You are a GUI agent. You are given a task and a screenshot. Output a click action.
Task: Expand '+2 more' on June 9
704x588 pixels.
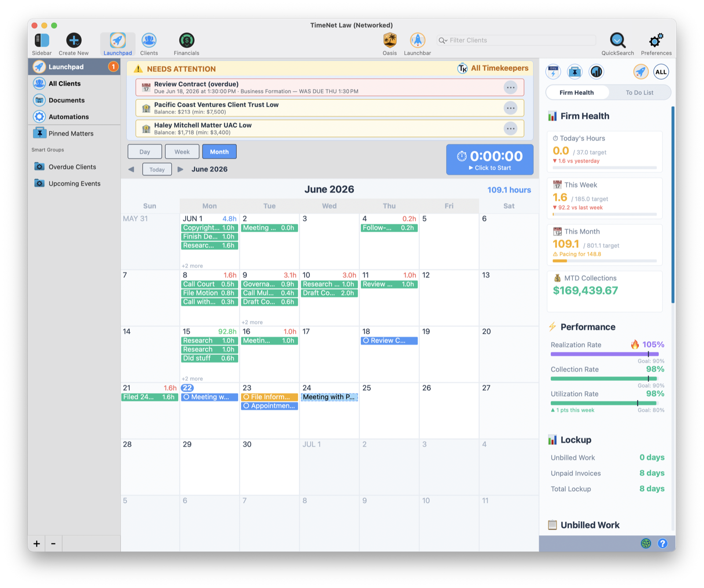click(252, 322)
